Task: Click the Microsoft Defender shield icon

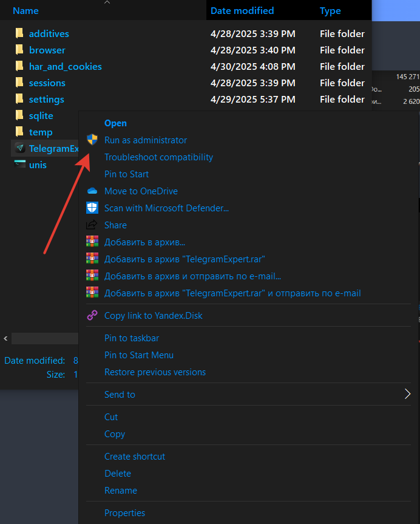Action: (92, 208)
